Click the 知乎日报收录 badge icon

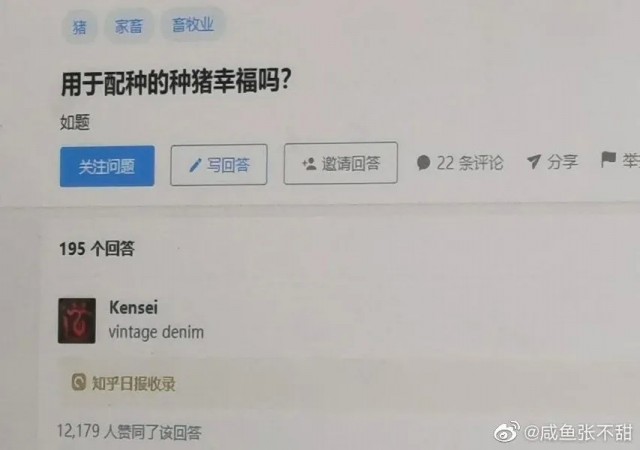79,382
